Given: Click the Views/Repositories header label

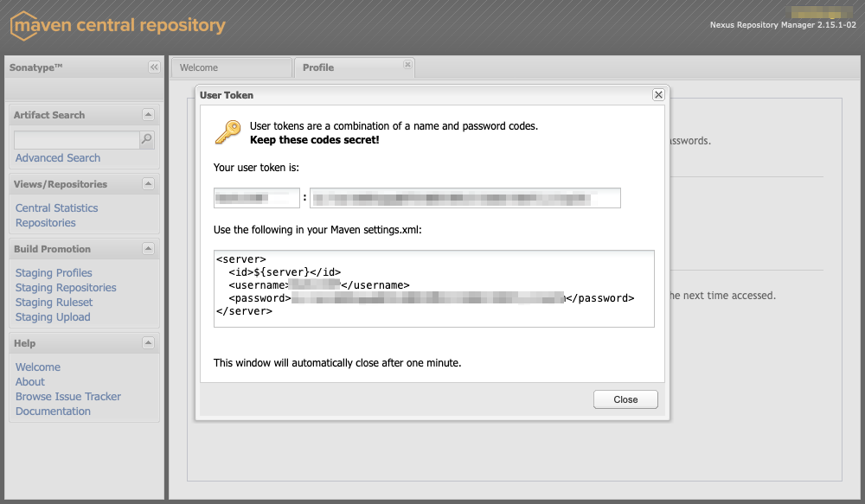Looking at the screenshot, I should (61, 184).
